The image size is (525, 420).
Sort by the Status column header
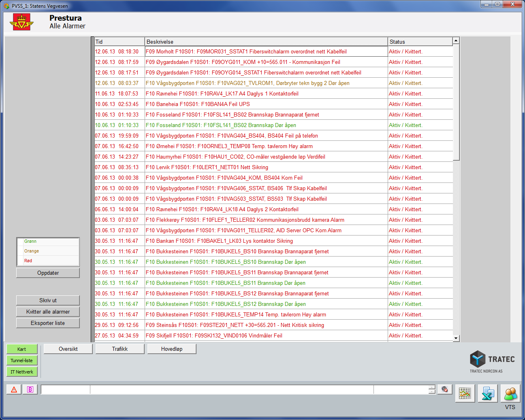[x=420, y=42]
